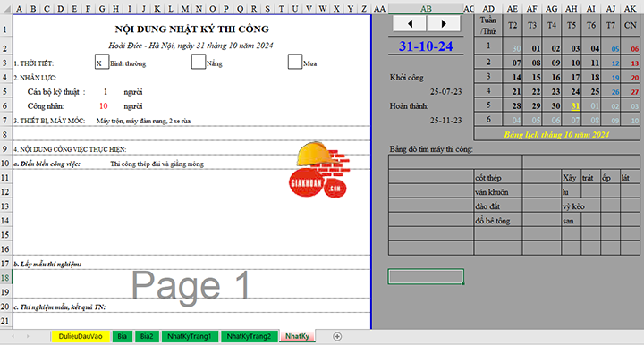Select column header AD
Image resolution: width=644 pixels, height=345 pixels.
(x=488, y=9)
